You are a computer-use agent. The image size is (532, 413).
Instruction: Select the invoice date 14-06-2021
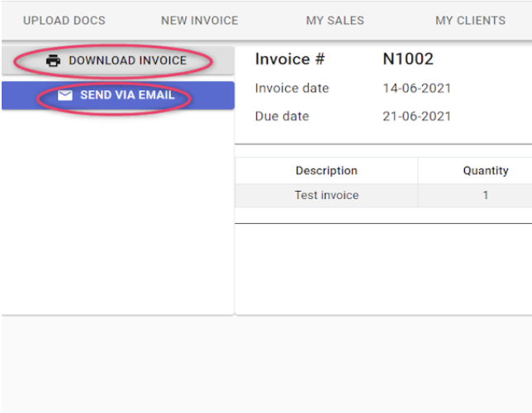click(x=416, y=88)
